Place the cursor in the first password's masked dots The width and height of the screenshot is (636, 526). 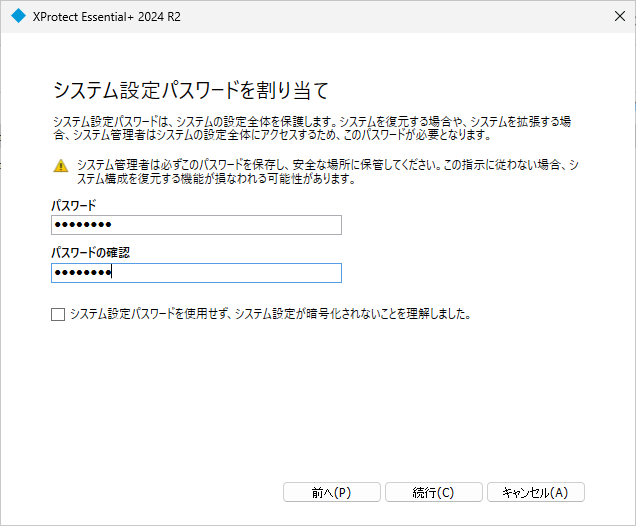click(x=83, y=225)
